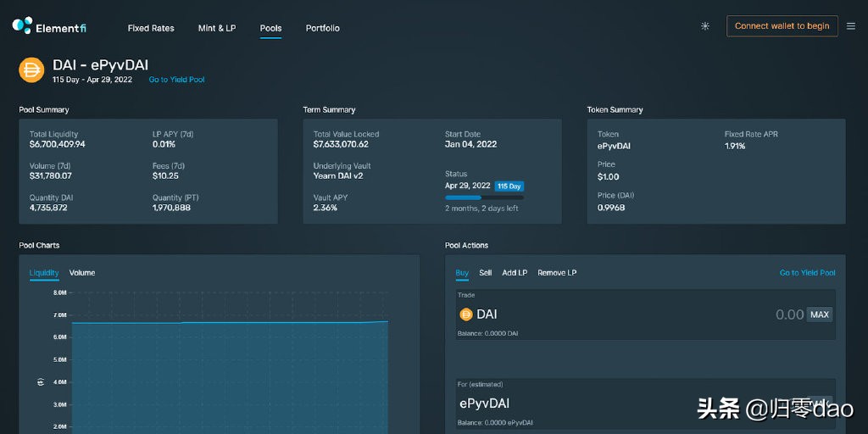Screen dimensions: 868x434
Task: Click the 115 Day status badge
Action: click(509, 186)
